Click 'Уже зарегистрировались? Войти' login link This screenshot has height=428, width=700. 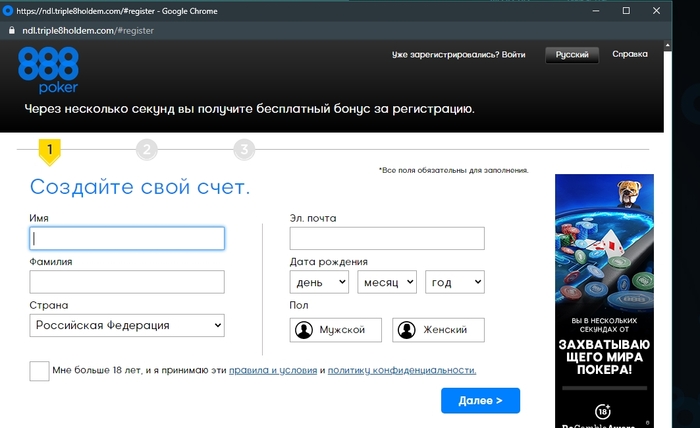click(458, 54)
